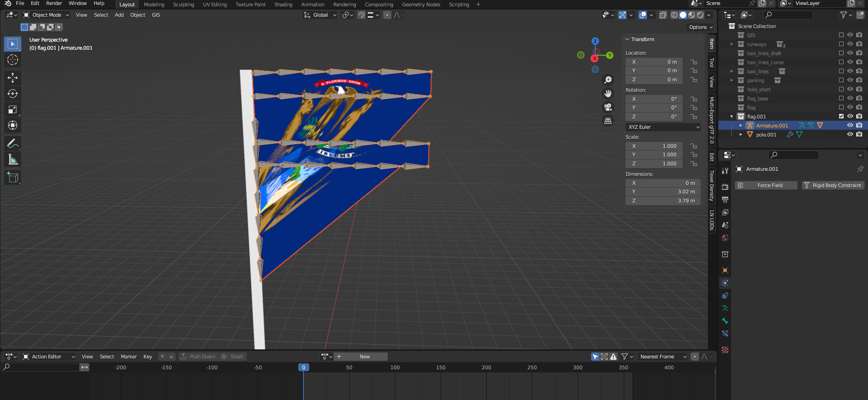Click the Force Field button
Screen dimensions: 868x400
[x=766, y=185]
